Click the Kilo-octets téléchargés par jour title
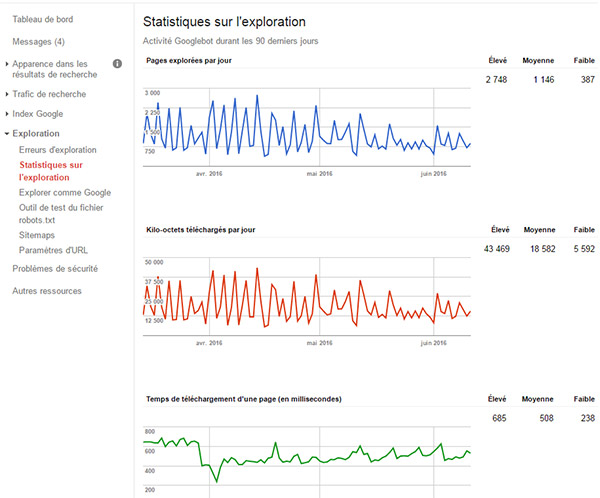600x498 pixels. pyautogui.click(x=201, y=230)
